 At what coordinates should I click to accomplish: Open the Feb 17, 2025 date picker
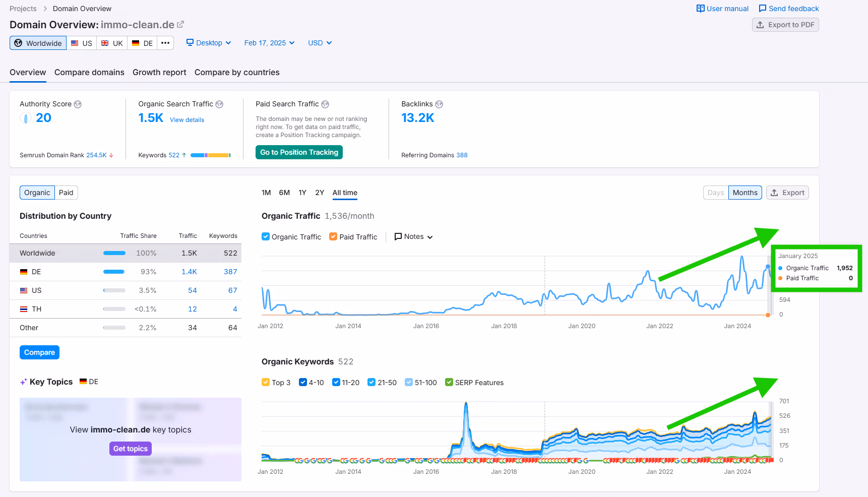tap(269, 43)
